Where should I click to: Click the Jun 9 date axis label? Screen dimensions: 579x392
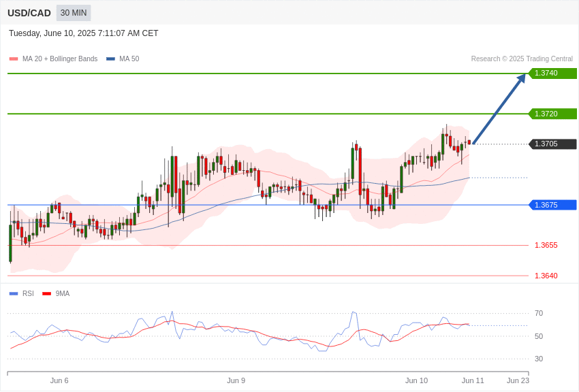236,380
